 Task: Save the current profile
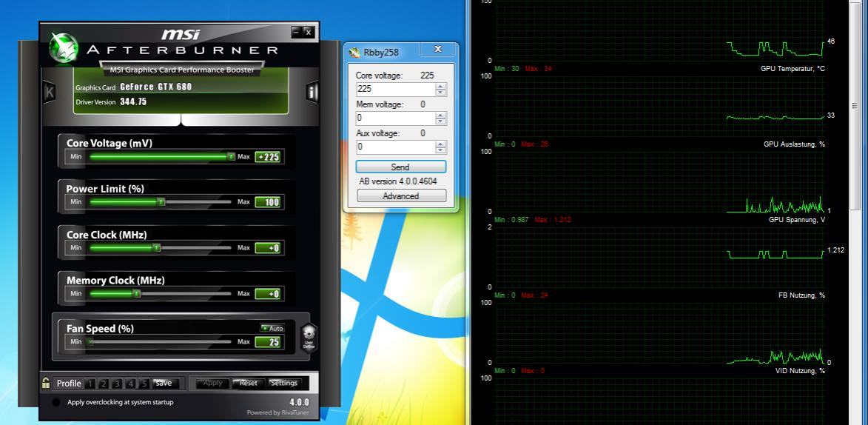(164, 383)
